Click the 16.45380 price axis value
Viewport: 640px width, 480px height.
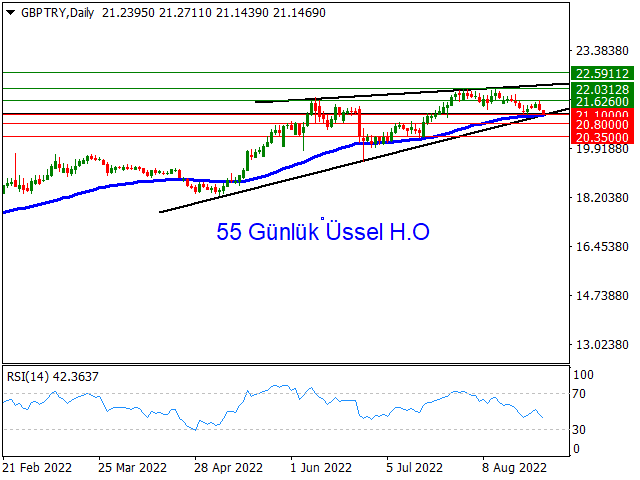(x=602, y=247)
